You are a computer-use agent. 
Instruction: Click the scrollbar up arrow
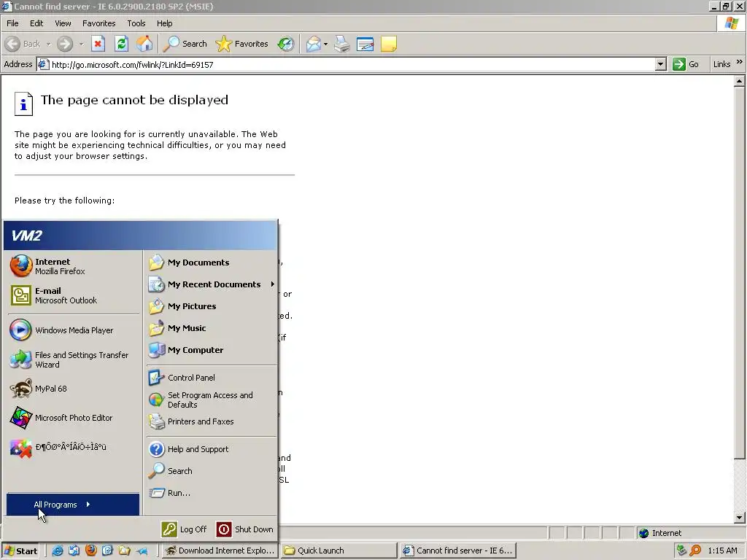click(739, 81)
